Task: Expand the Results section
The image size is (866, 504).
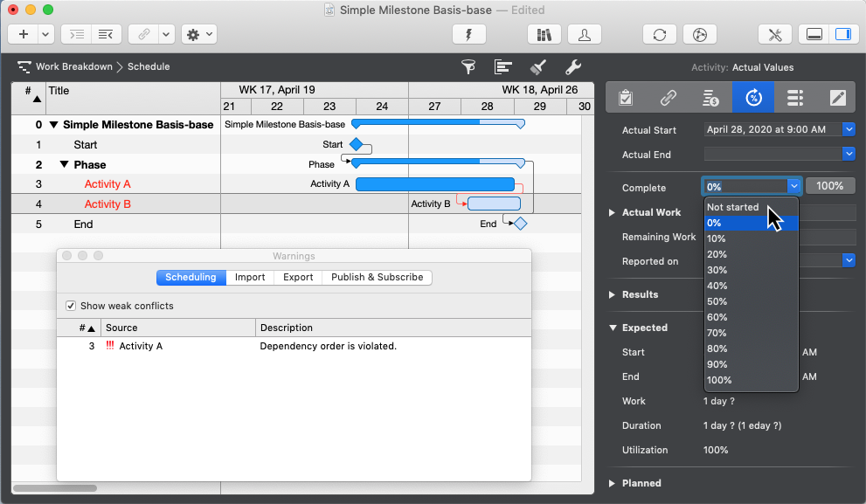Action: [x=612, y=295]
